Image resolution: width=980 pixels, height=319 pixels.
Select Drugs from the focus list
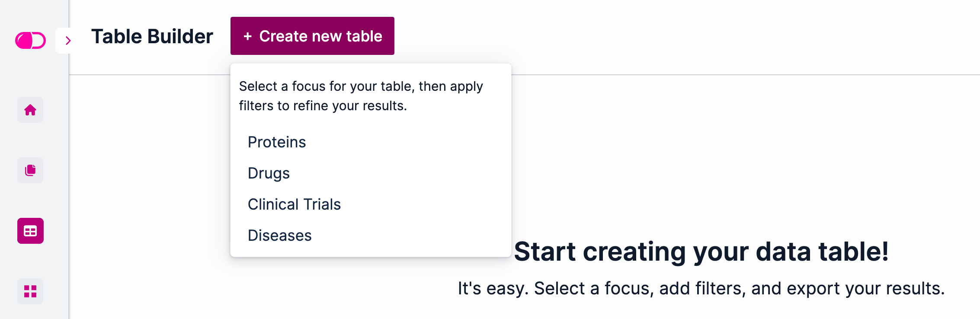tap(269, 173)
